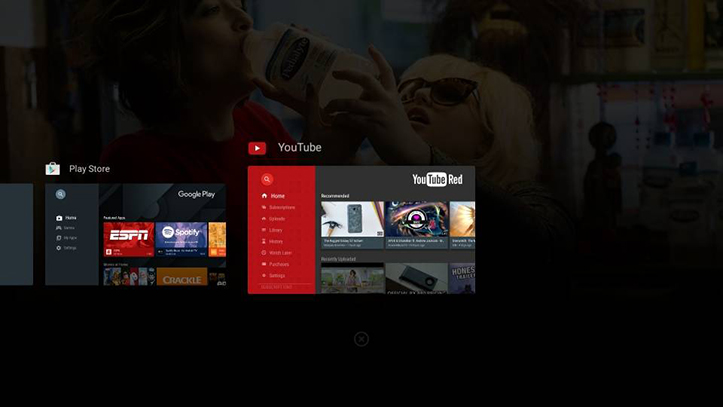The image size is (723, 407).
Task: Open the phone-and-hammer recommended video thumbnail
Action: (352, 219)
